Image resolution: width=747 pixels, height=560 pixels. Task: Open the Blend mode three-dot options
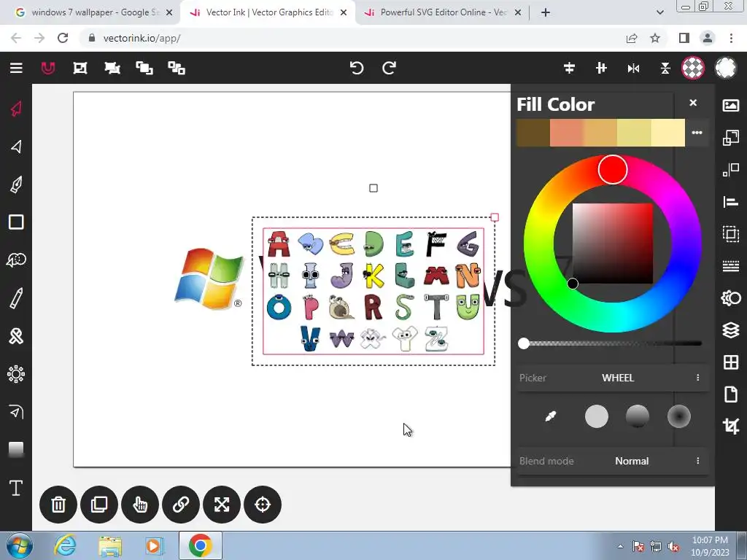tap(698, 461)
